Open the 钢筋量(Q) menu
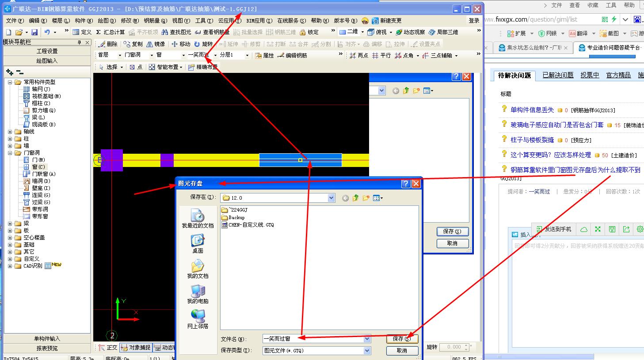The image size is (644, 360). pos(155,21)
